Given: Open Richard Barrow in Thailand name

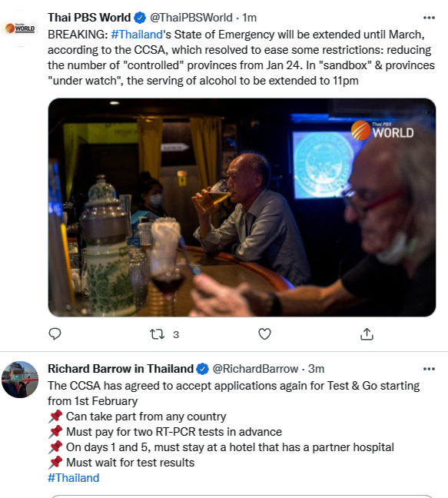Looking at the screenshot, I should (121, 369).
